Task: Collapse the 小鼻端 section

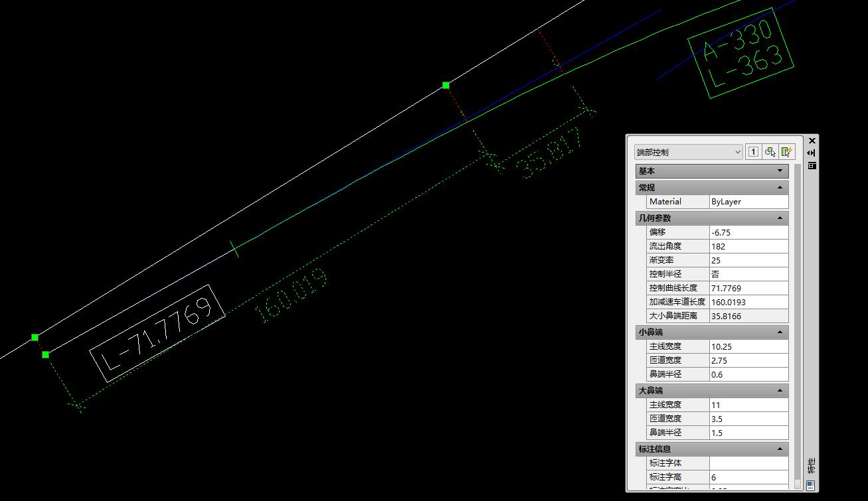Action: [780, 332]
